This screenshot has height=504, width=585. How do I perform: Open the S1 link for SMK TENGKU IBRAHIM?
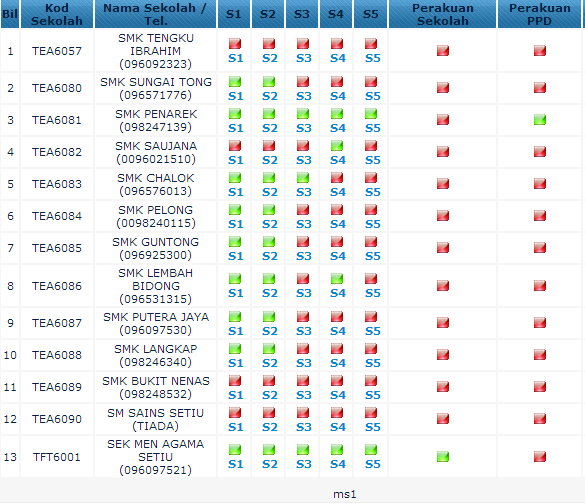(236, 58)
